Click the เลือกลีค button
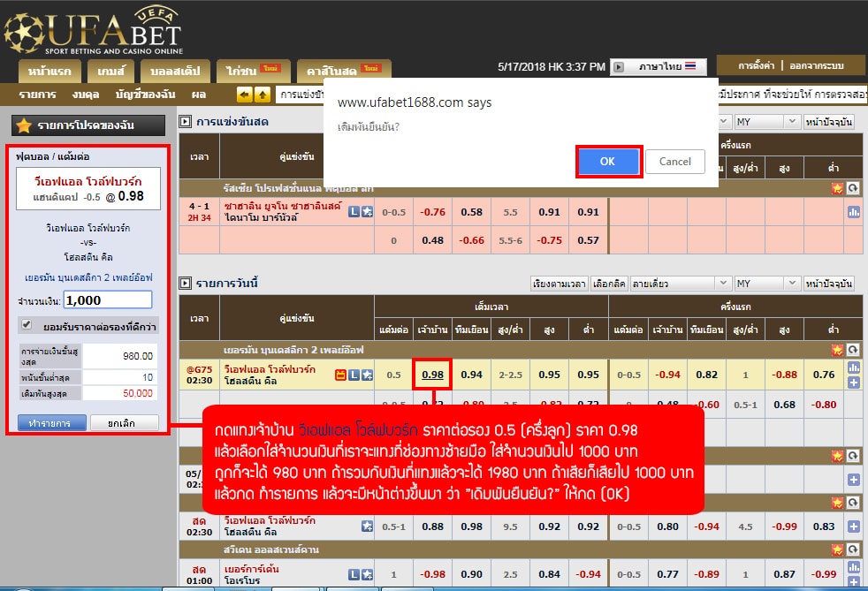 click(x=609, y=284)
